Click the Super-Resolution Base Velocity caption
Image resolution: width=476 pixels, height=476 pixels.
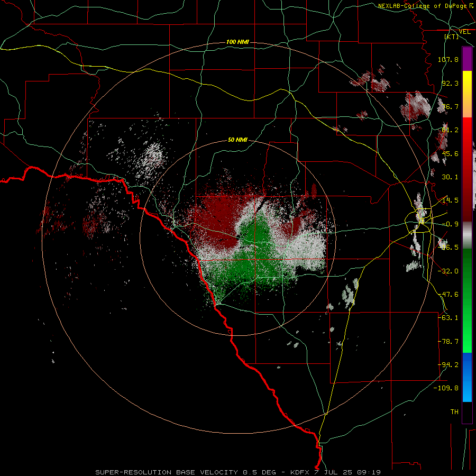[x=237, y=472]
